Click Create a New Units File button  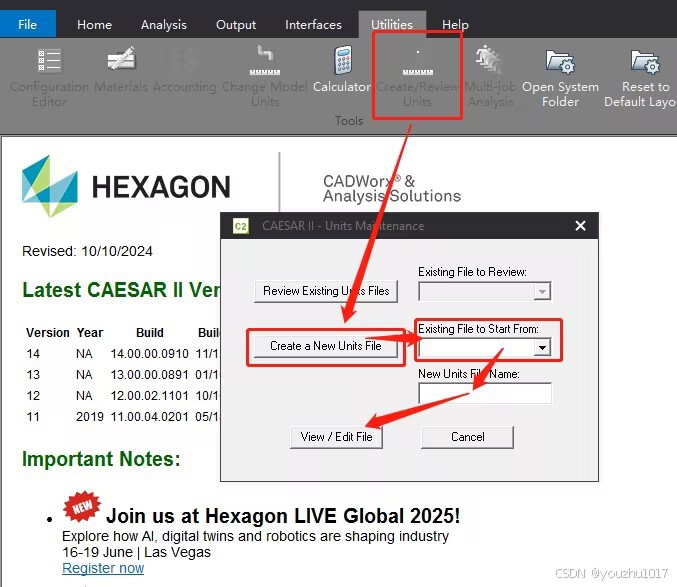click(326, 346)
